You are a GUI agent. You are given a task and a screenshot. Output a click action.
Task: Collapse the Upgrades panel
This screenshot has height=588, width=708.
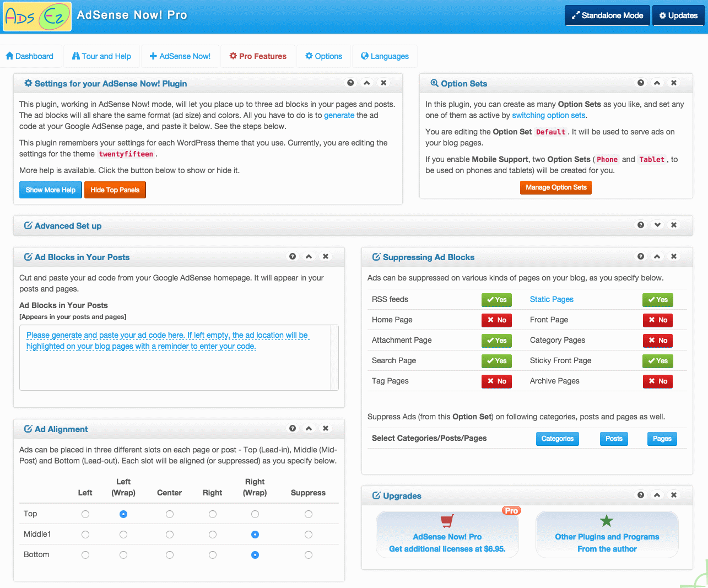[x=657, y=495]
